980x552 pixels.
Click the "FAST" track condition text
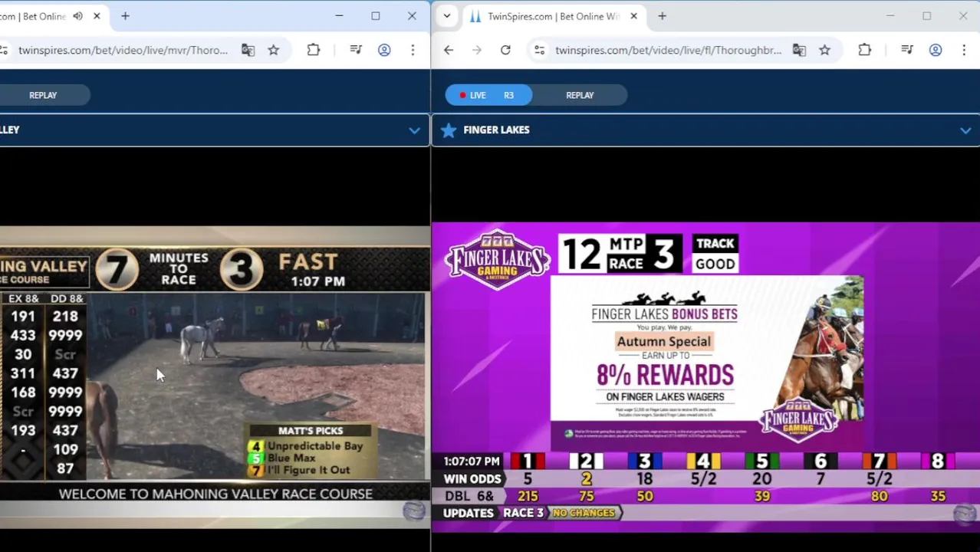308,261
